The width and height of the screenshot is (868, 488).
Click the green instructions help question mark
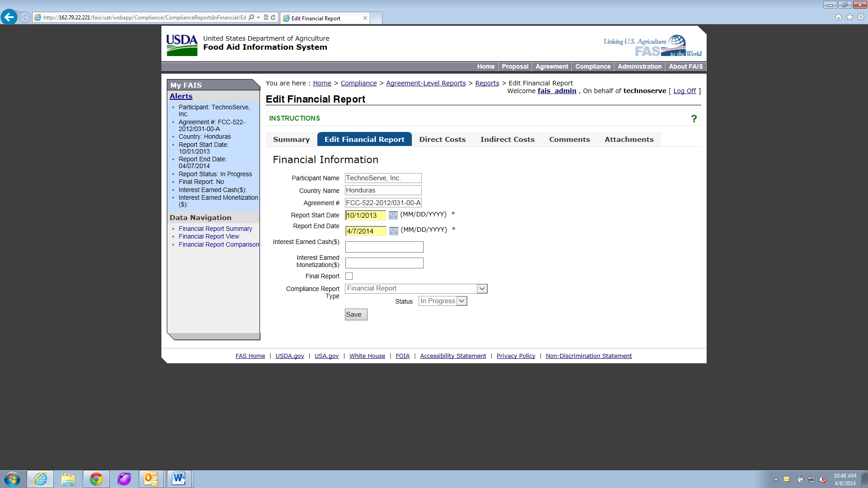click(x=693, y=119)
